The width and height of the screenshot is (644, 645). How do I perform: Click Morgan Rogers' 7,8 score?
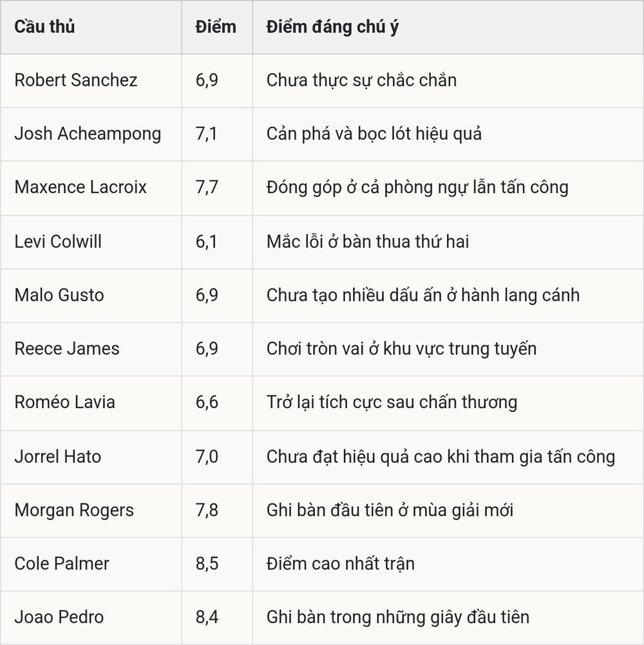coord(207,510)
